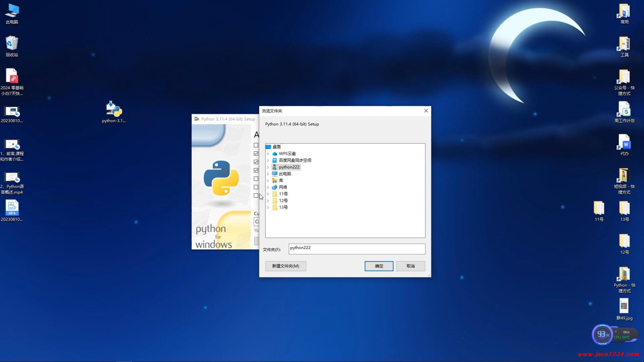Click the 百度网盘同步空间 icon in tree
644x362 pixels.
coord(275,160)
